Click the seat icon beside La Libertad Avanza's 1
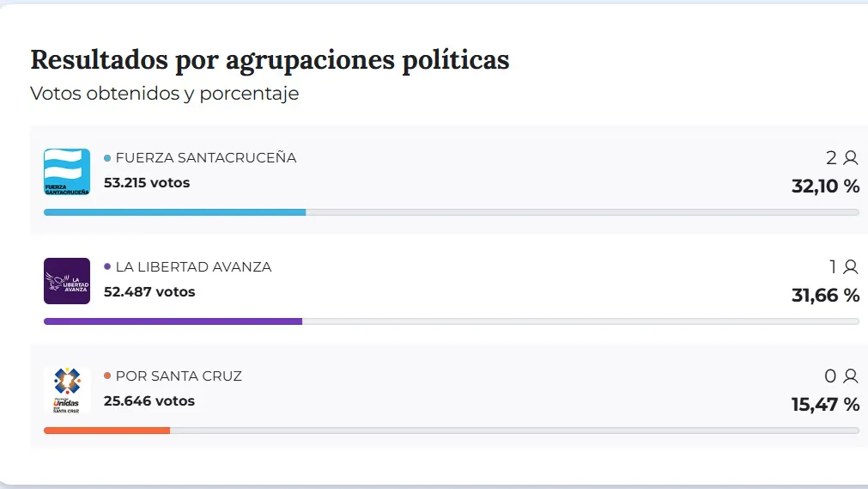The width and height of the screenshot is (868, 489). 851,267
